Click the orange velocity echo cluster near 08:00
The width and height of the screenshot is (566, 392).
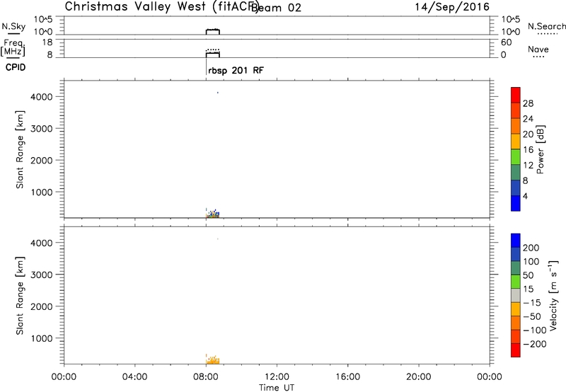[x=213, y=359]
